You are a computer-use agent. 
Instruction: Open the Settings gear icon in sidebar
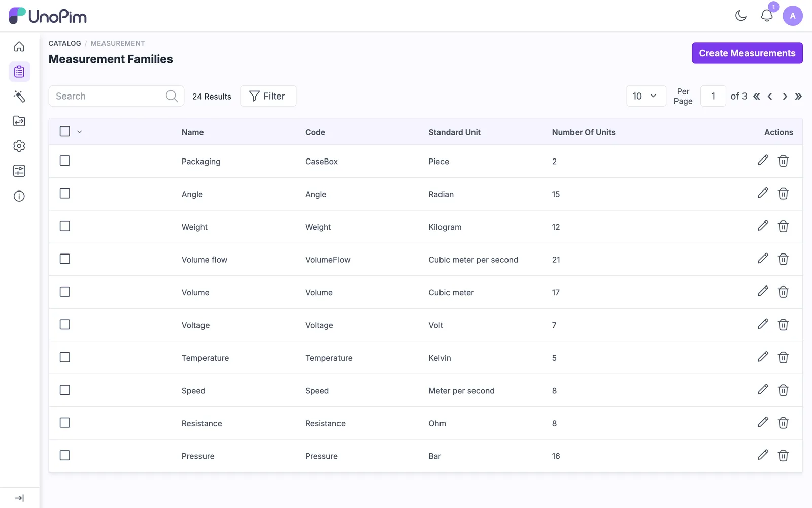point(19,146)
